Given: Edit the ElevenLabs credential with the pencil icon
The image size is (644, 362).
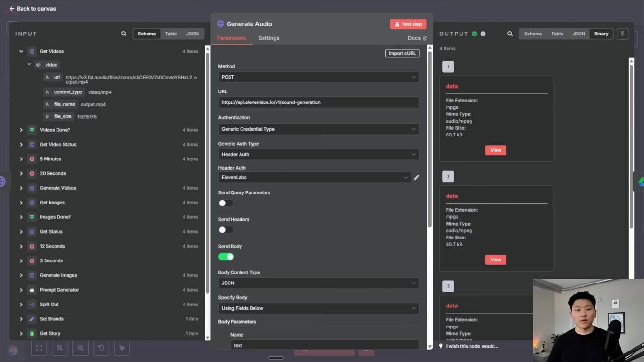Looking at the screenshot, I should (x=417, y=177).
